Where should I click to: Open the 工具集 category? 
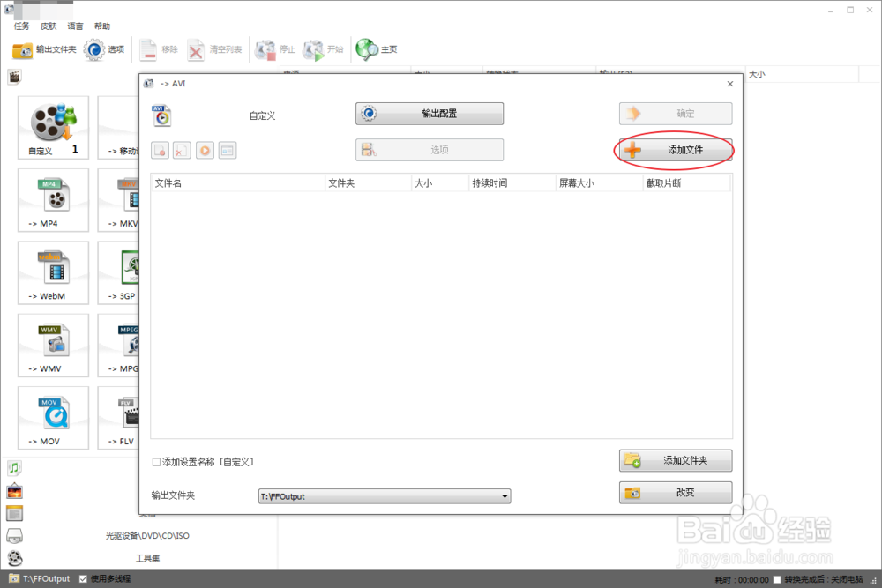coord(147,558)
